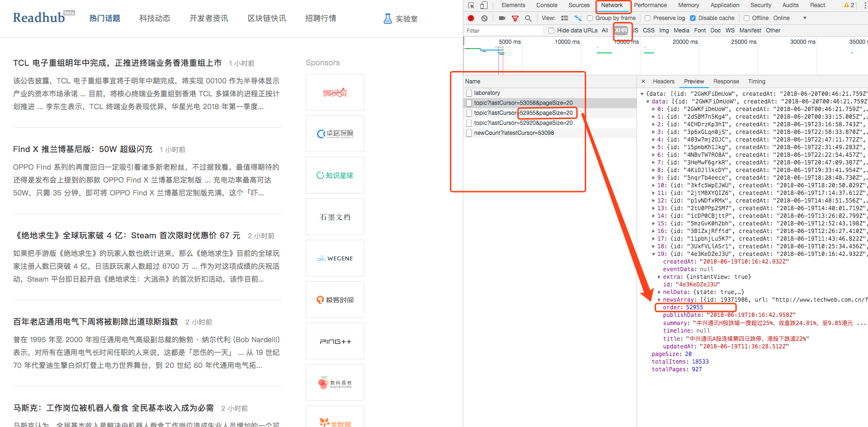Clear the network log
Viewport: 868px width, 427px height.
point(484,18)
